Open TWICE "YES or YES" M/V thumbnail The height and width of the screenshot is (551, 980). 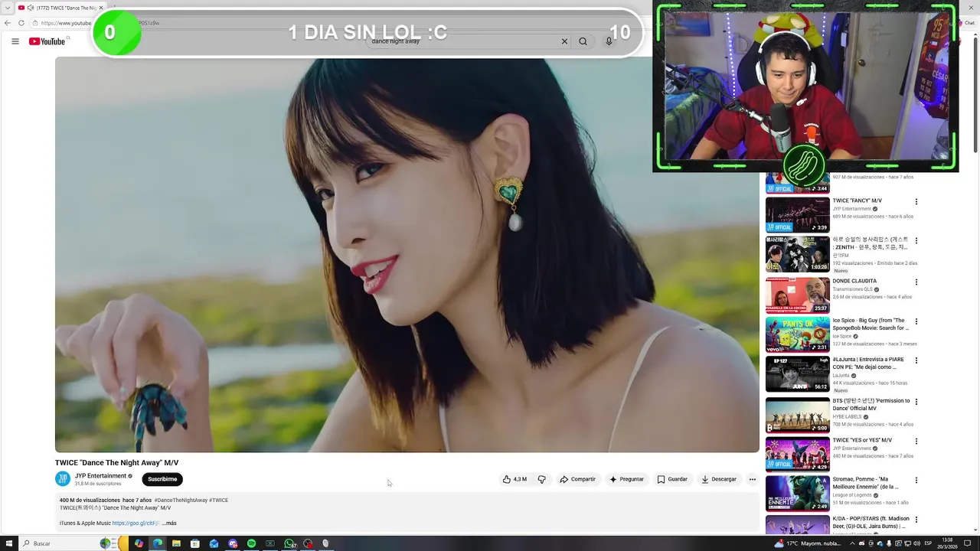tap(798, 454)
